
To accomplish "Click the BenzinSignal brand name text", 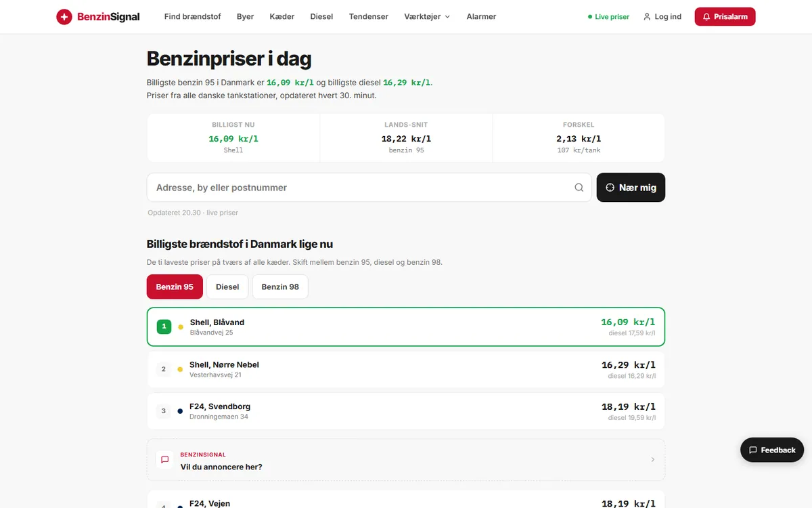I will [x=108, y=17].
